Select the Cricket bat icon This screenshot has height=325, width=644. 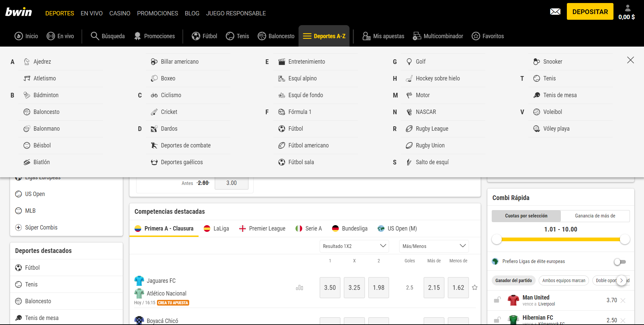click(x=154, y=112)
